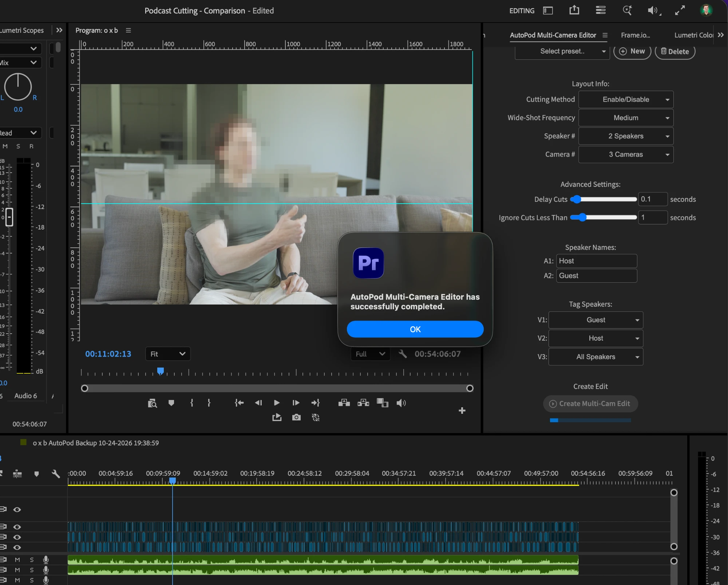This screenshot has height=585, width=728.
Task: Adjust the Ignore Cuts Less Than slider
Action: tap(604, 217)
